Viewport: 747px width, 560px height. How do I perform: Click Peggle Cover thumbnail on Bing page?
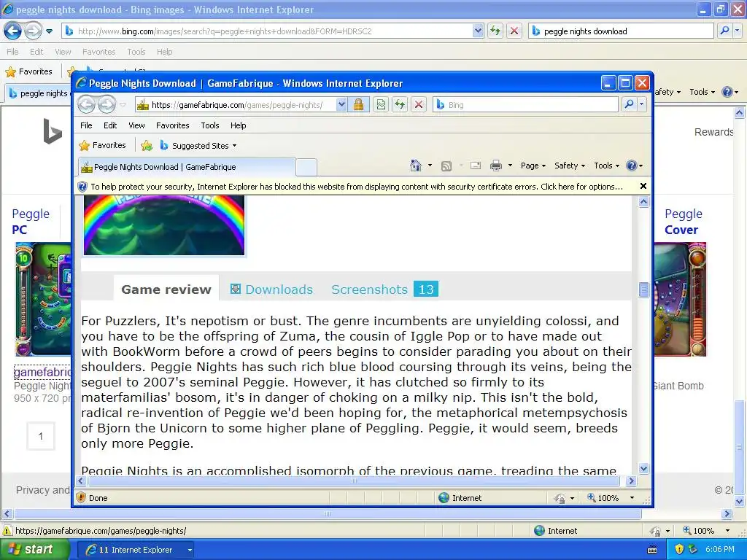tap(680, 299)
